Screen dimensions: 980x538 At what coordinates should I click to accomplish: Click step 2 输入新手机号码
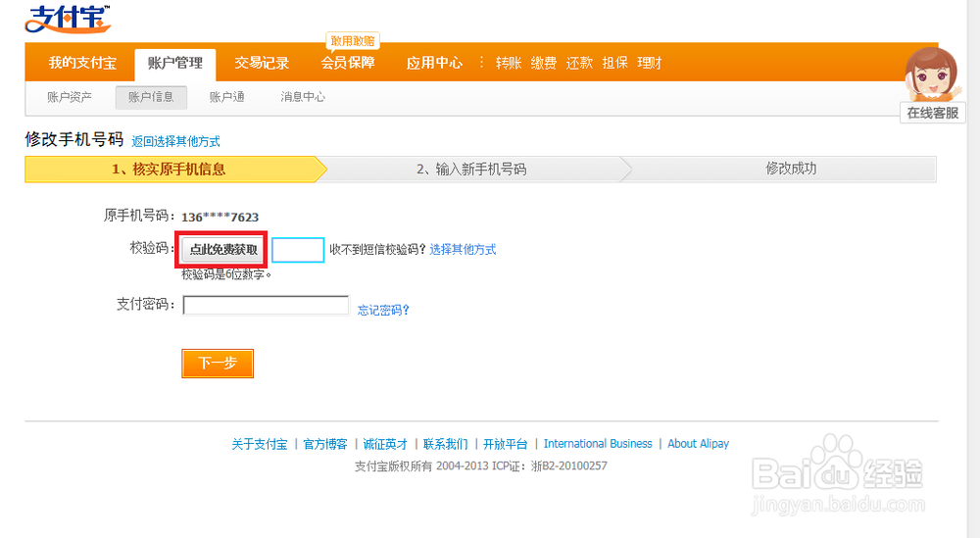click(471, 170)
